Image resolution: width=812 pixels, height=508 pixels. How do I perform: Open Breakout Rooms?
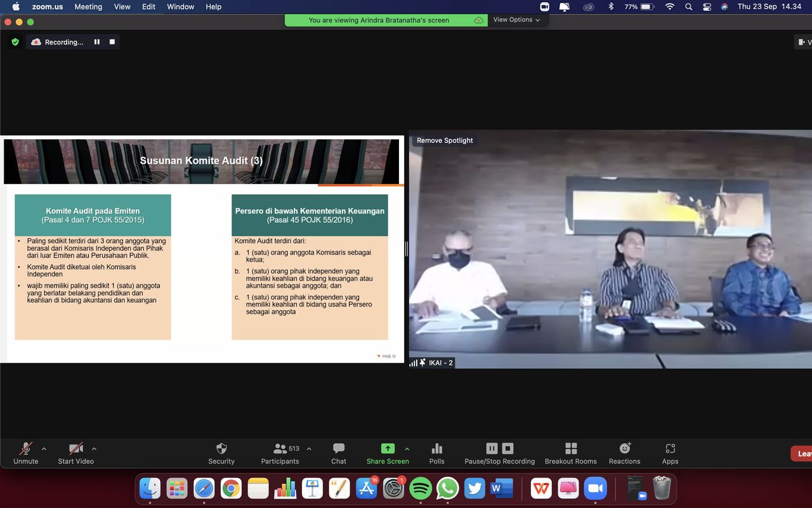[571, 453]
